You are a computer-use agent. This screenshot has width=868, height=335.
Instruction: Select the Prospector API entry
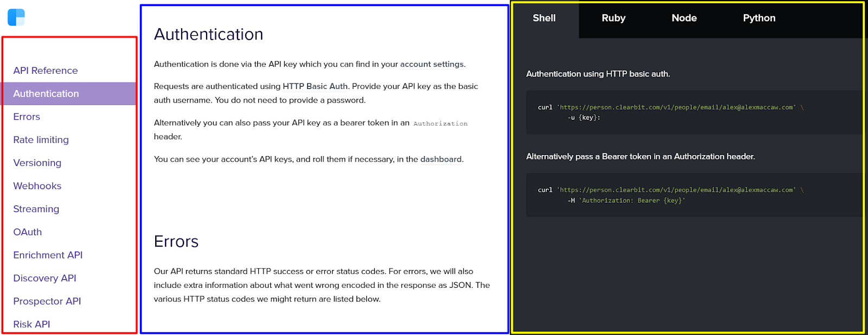[x=47, y=301]
